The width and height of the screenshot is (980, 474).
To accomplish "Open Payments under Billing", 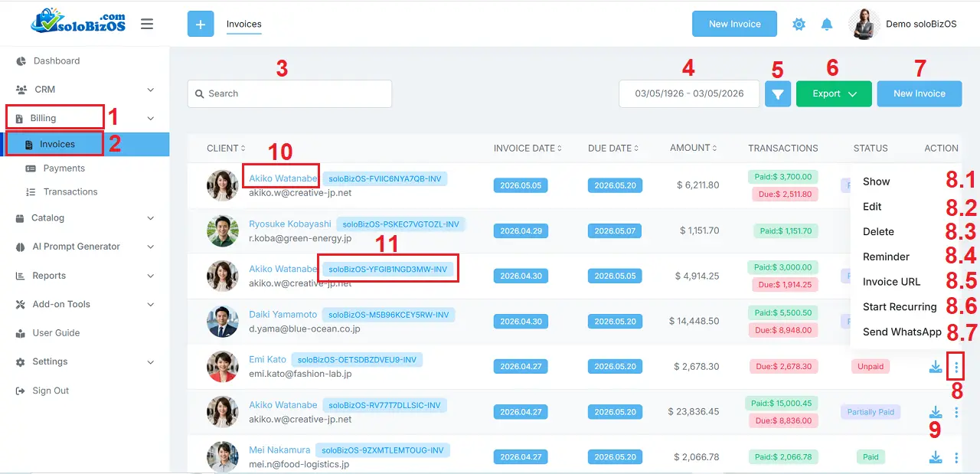I will tap(64, 168).
